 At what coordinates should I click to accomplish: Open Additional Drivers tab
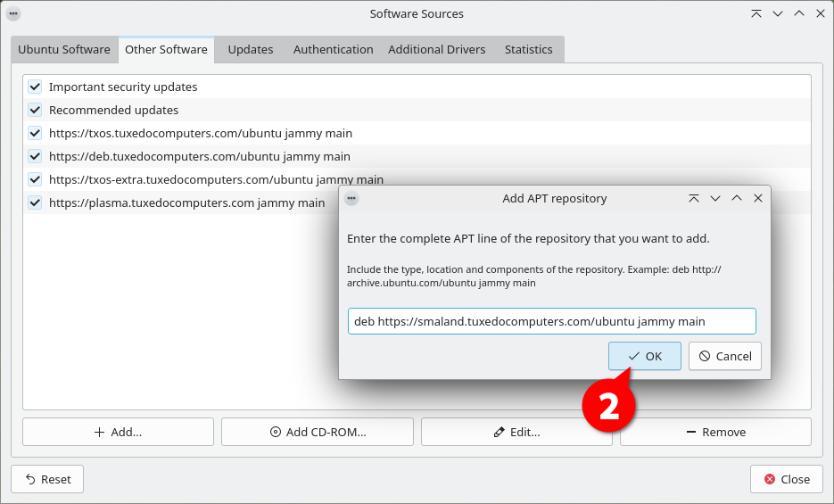pos(437,49)
